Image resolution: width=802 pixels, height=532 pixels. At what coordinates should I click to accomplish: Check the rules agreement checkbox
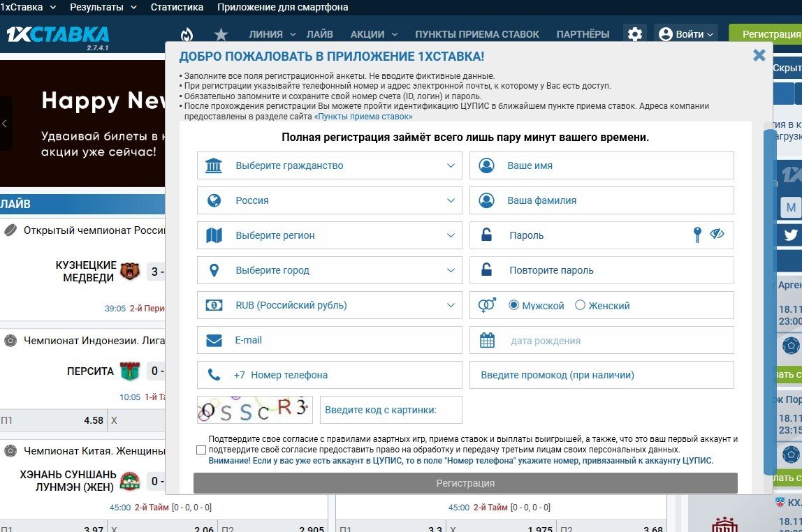coord(201,450)
